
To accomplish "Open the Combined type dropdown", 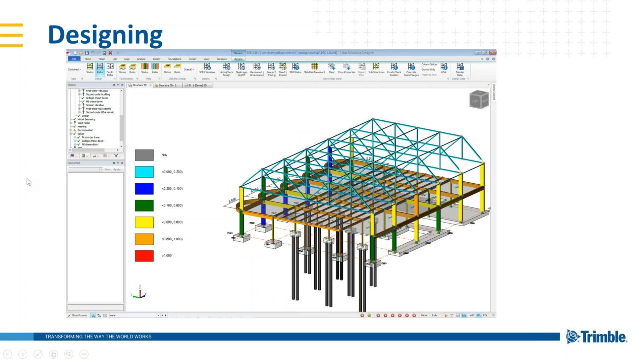I will (74, 69).
